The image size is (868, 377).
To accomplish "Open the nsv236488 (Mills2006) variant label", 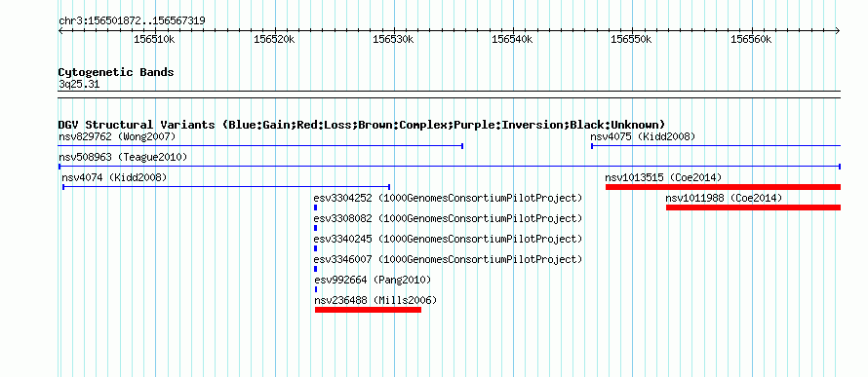I will [375, 300].
